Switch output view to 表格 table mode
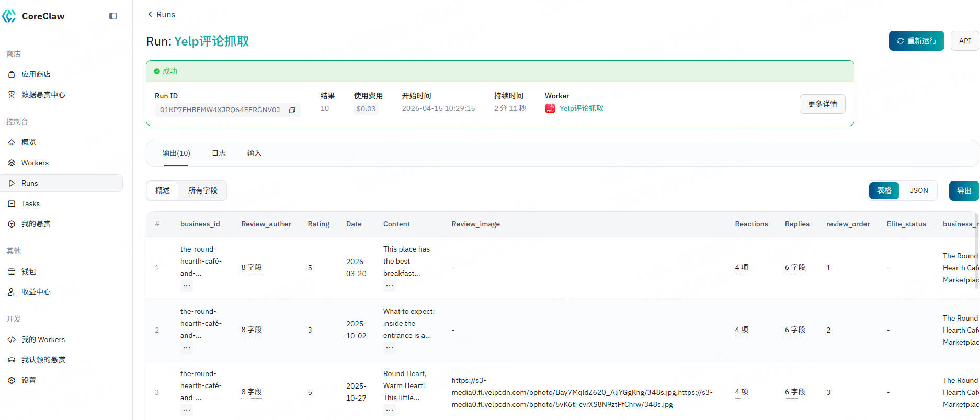Screen dimensions: 980x420 (x=884, y=190)
